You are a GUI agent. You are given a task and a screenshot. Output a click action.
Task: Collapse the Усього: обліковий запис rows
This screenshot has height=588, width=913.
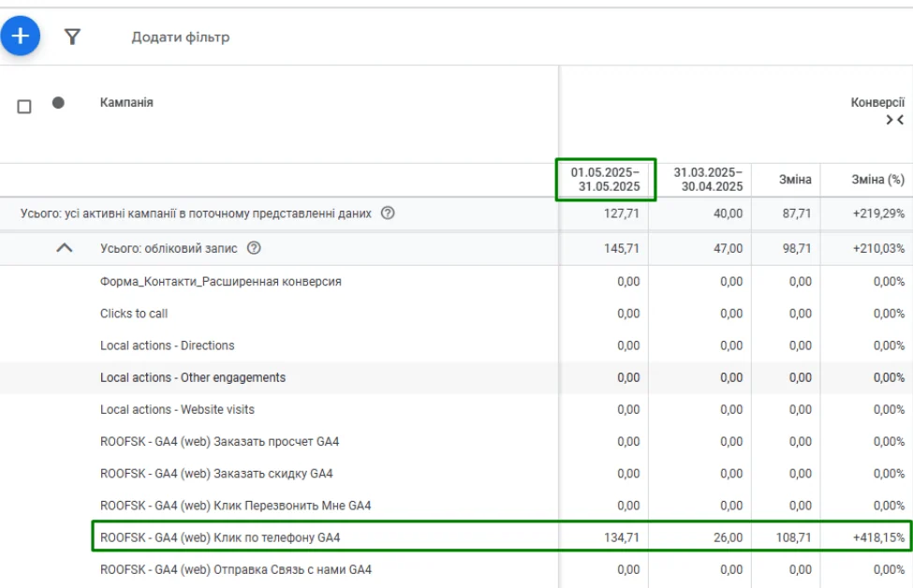pyautogui.click(x=65, y=248)
